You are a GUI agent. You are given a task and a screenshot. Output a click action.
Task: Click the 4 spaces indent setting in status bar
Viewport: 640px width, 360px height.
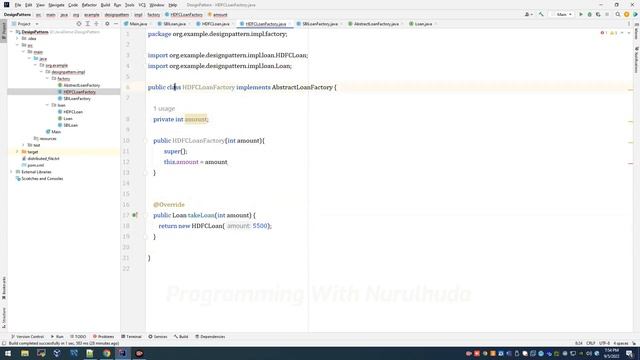(620, 343)
